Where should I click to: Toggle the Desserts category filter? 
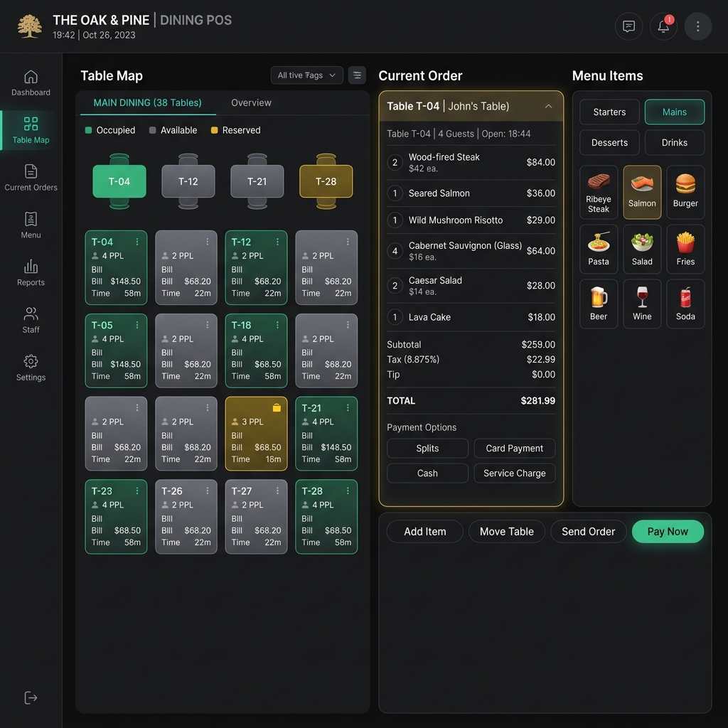tap(609, 142)
